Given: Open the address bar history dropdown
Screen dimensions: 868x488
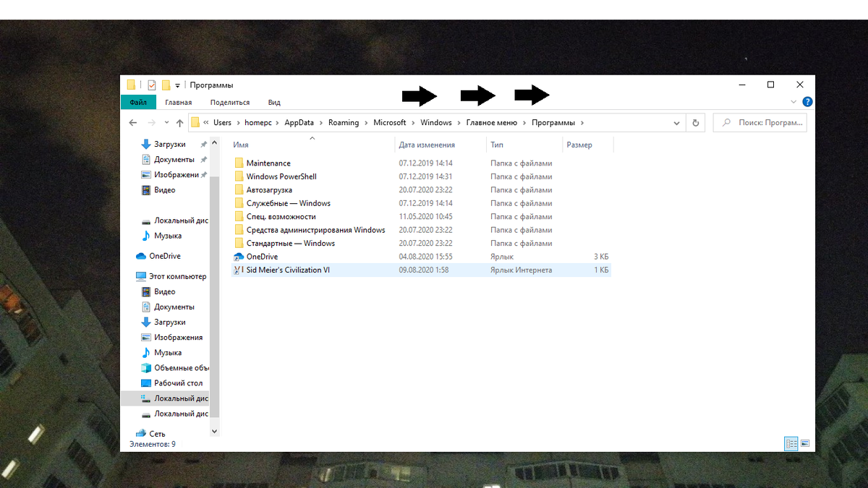Looking at the screenshot, I should coord(677,123).
